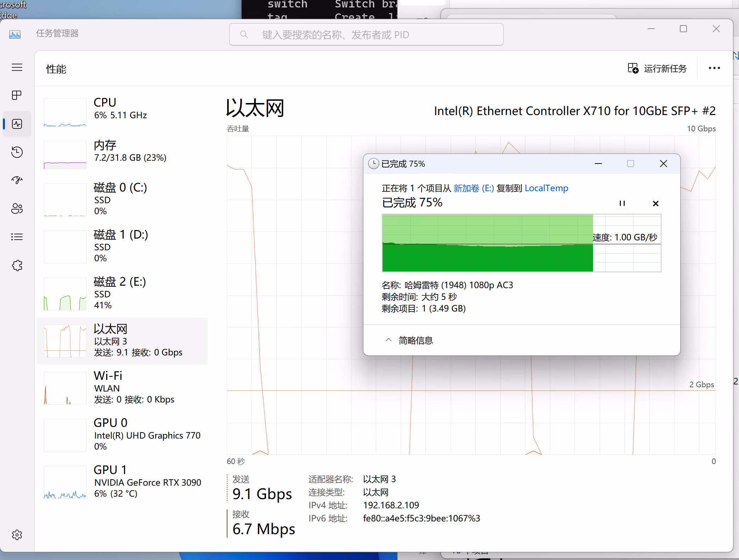Open the Details list sidebar icon
739x560 pixels.
pos(17,237)
